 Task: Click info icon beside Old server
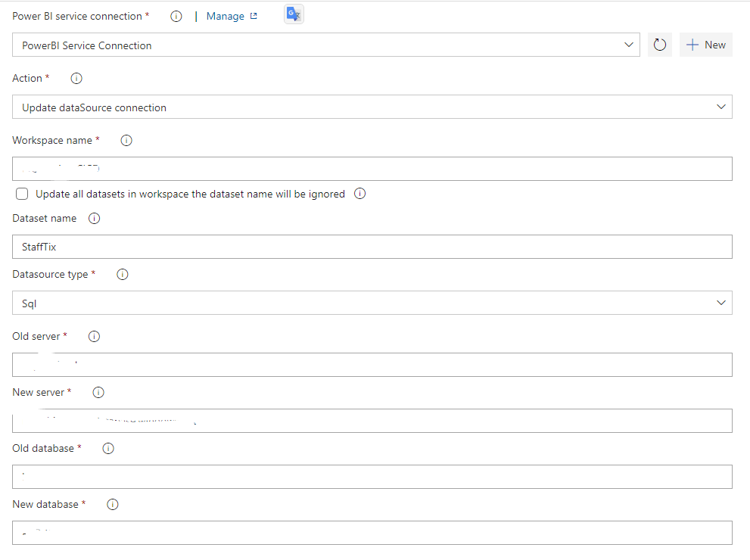coord(95,337)
